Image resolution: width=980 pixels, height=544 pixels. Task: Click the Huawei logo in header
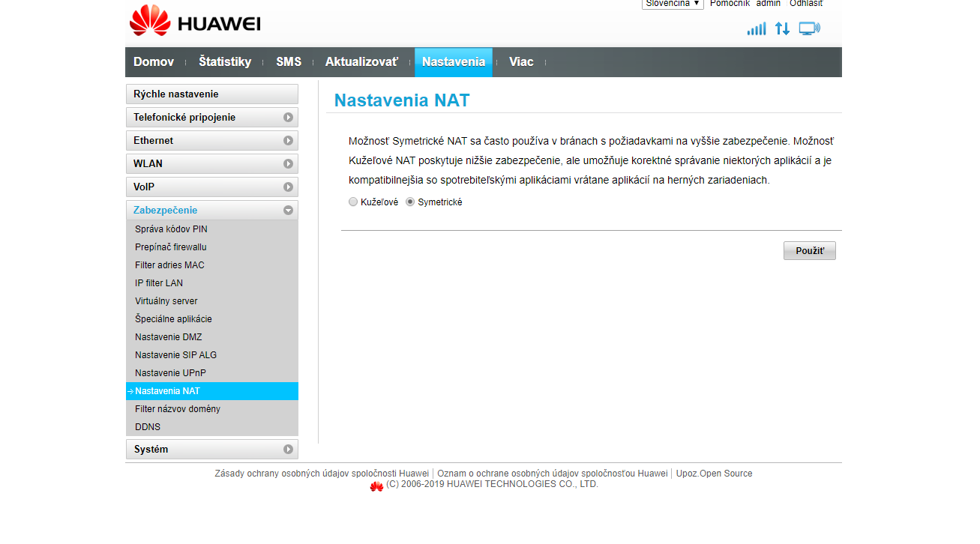194,22
